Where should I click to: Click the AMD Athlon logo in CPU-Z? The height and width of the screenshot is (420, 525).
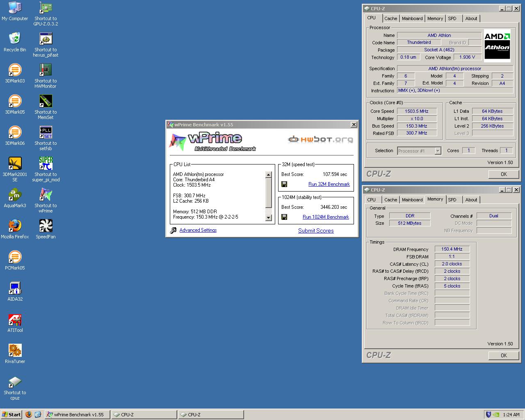pyautogui.click(x=497, y=45)
